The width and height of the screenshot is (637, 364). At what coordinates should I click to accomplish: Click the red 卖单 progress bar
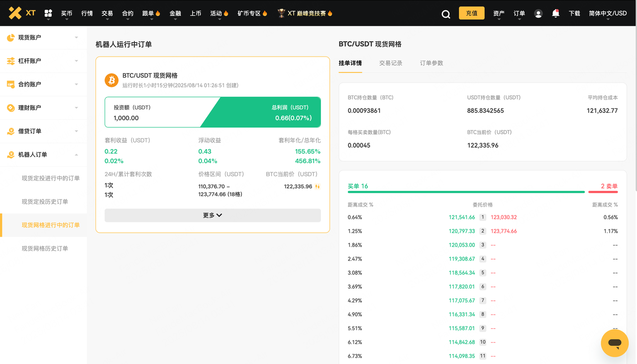pos(603,192)
